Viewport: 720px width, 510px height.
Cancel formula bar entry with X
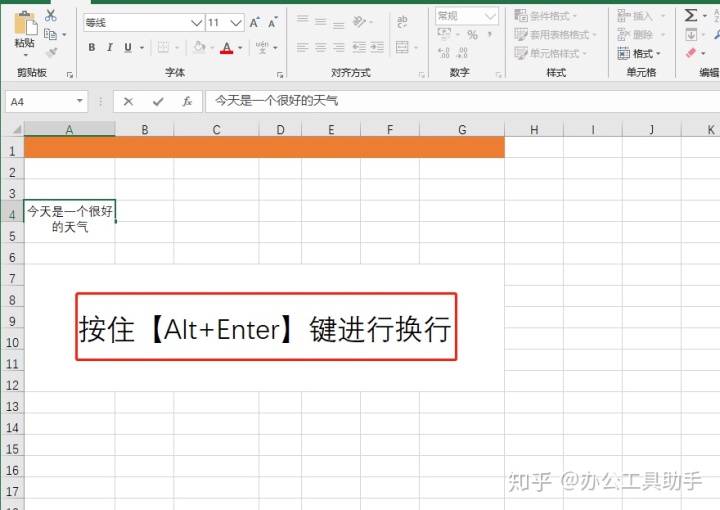pos(128,101)
